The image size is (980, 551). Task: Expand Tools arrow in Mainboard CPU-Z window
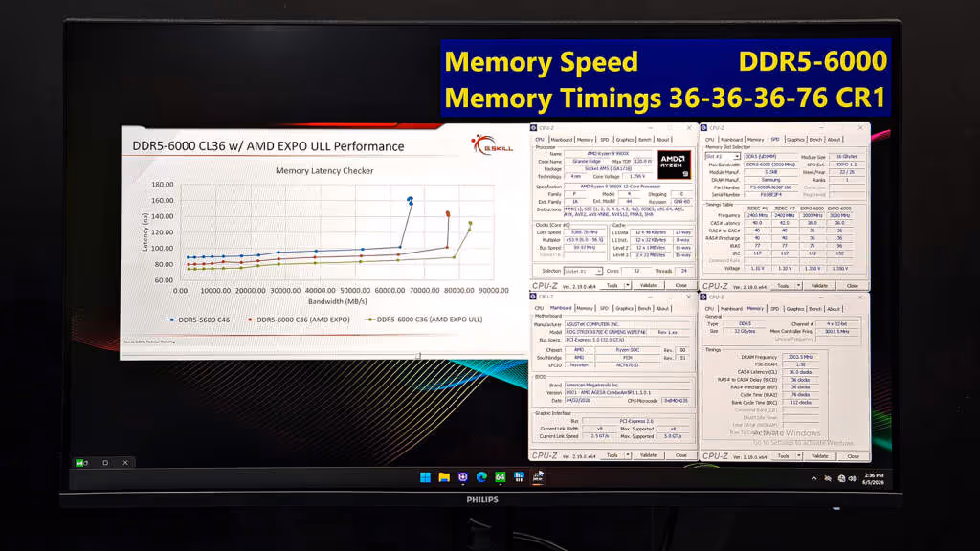(x=628, y=455)
